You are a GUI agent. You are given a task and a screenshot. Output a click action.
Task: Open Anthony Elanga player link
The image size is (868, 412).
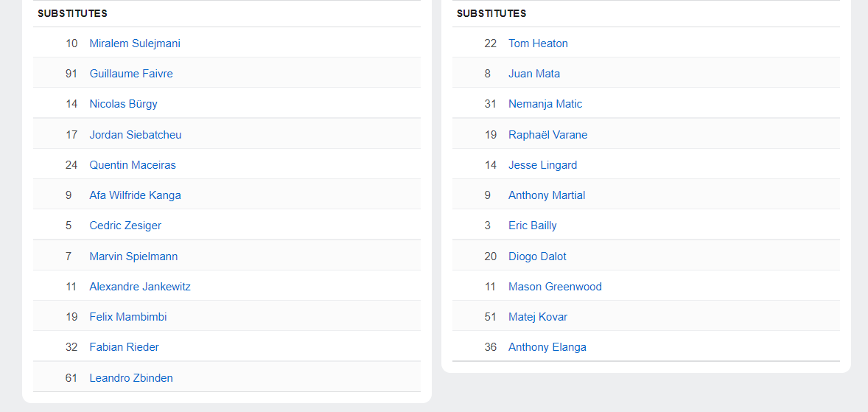[x=547, y=347]
